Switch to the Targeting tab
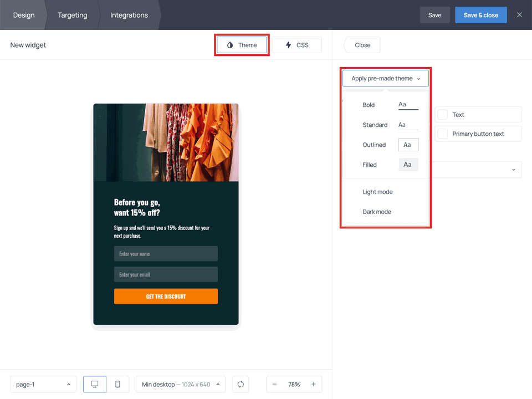Image resolution: width=532 pixels, height=399 pixels. [x=72, y=15]
